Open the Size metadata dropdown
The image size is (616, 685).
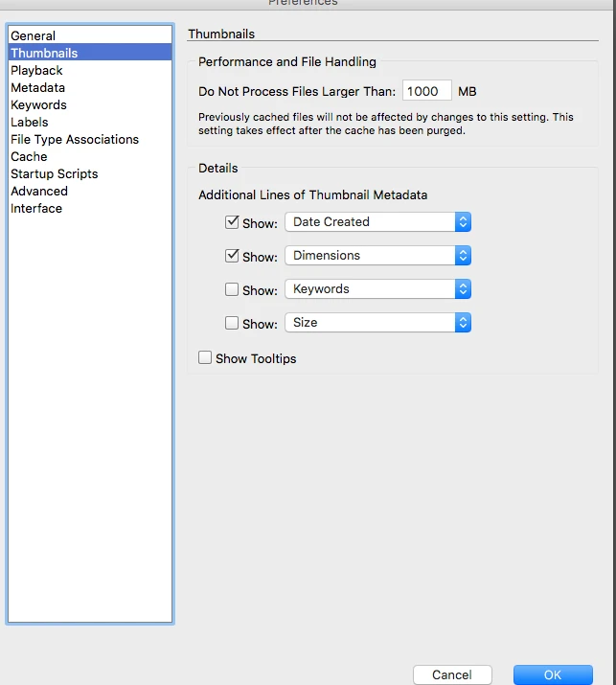[x=377, y=323]
